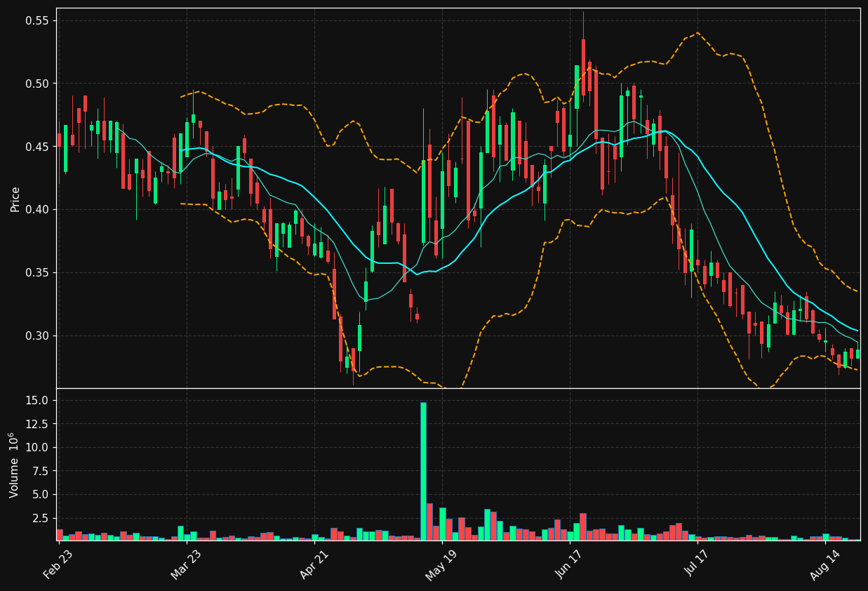Click the 0.40 price axis label
868x591 pixels.
37,209
